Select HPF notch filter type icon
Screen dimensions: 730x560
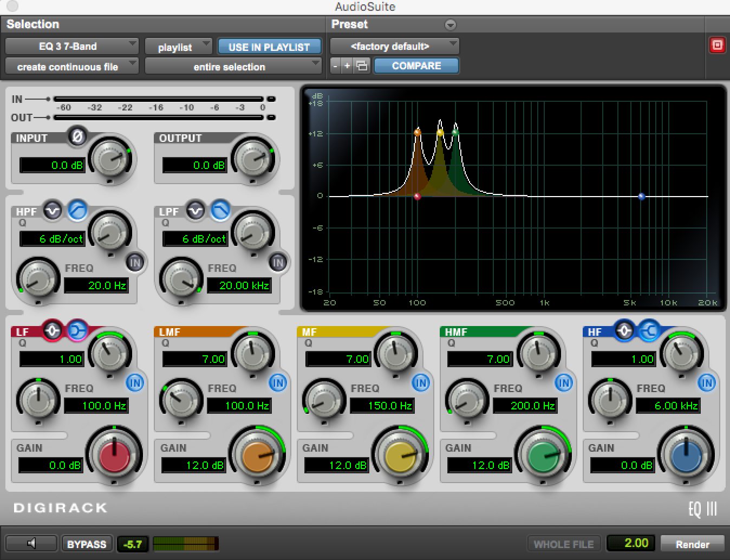click(53, 211)
